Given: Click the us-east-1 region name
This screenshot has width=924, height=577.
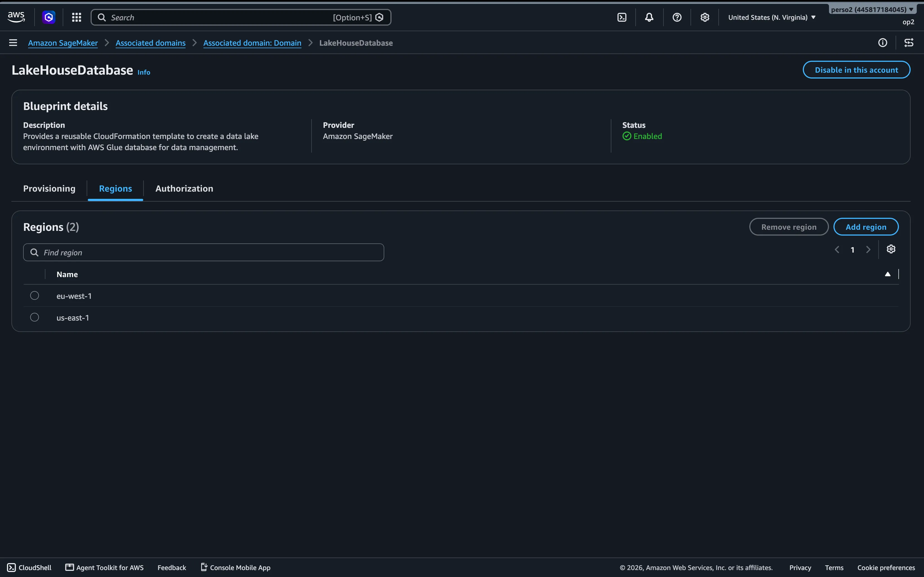Looking at the screenshot, I should (x=72, y=318).
